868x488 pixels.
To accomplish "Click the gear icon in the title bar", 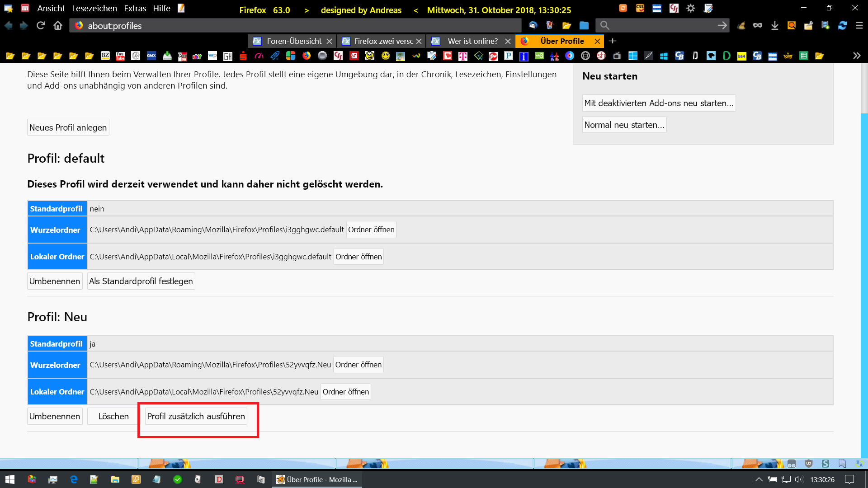I will [690, 9].
